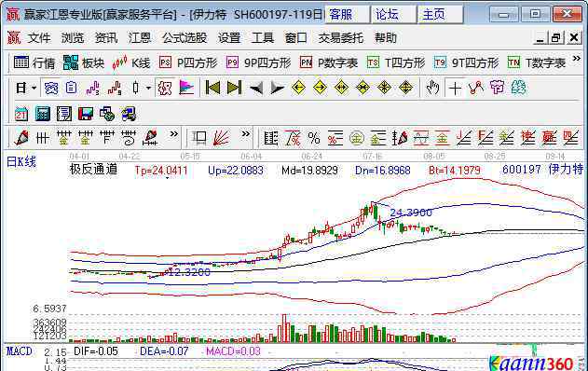Image resolution: width=588 pixels, height=371 pixels.
Task: Step forward with black right triangle
Action: point(277,89)
